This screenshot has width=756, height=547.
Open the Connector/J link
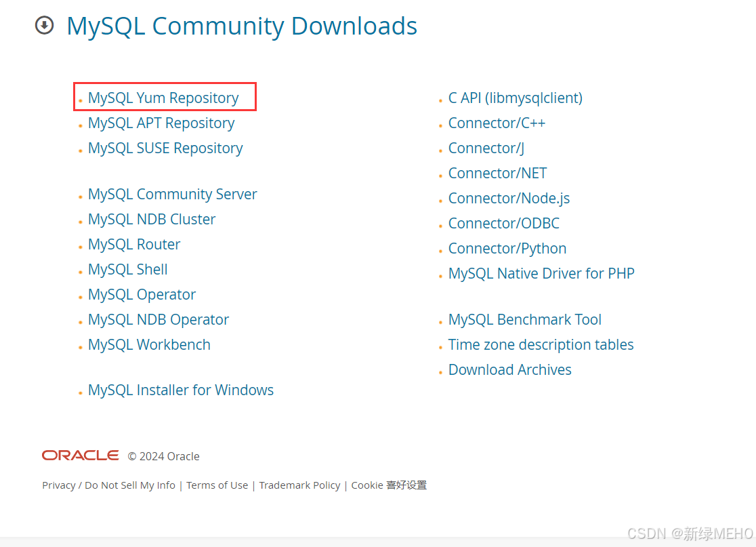pos(486,148)
